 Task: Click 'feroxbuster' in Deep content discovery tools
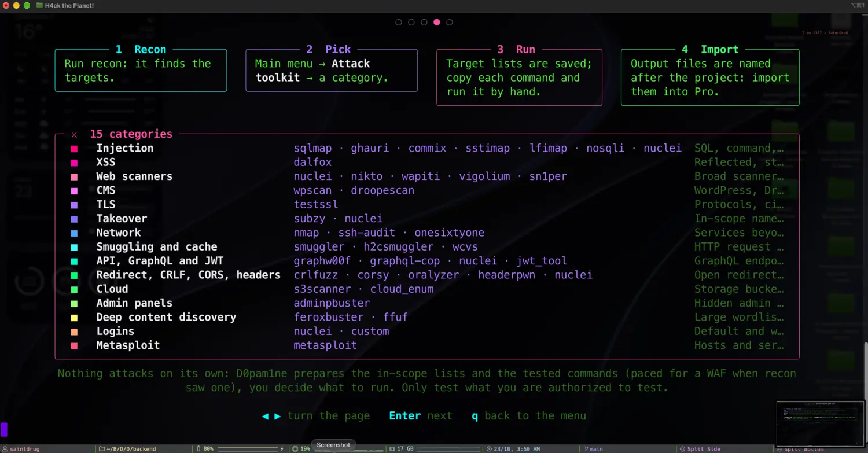point(329,317)
